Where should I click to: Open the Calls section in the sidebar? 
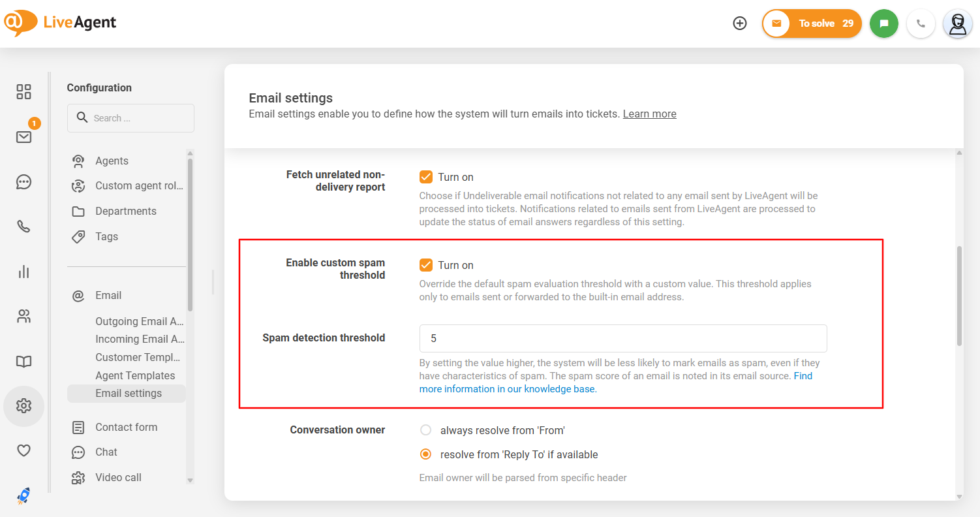click(23, 227)
